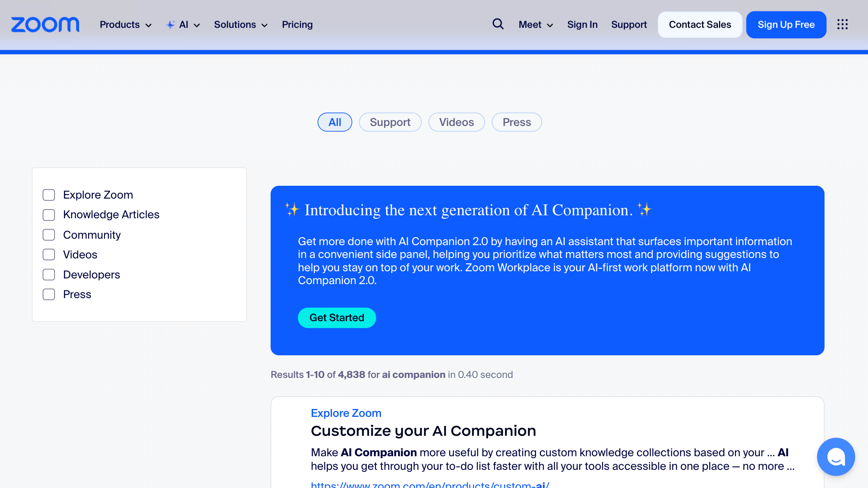Click the Zoom logo
This screenshot has height=488, width=868.
click(45, 24)
